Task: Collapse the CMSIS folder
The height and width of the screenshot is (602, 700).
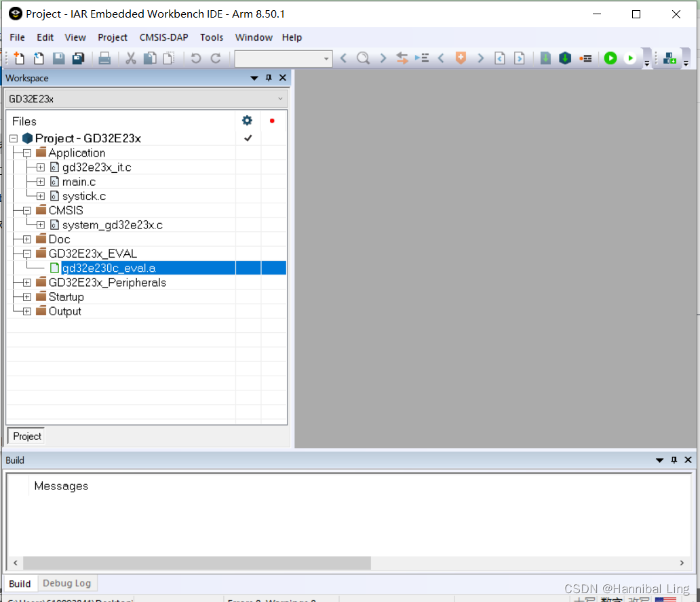Action: click(x=26, y=211)
